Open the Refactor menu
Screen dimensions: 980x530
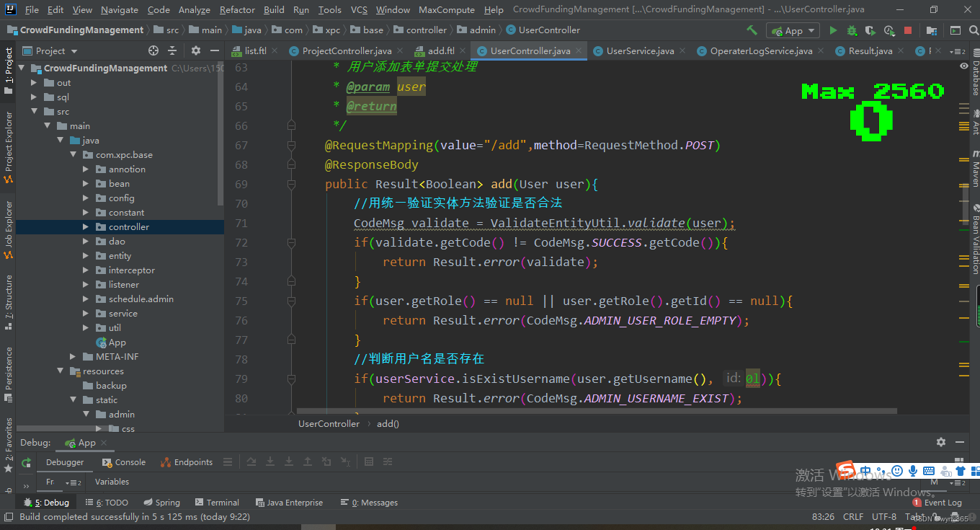(x=237, y=9)
